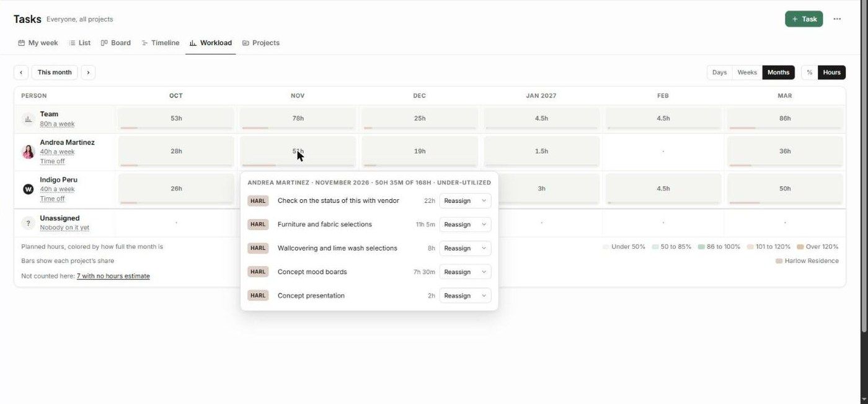Switch to the Board tab
The height and width of the screenshot is (404, 868).
116,43
